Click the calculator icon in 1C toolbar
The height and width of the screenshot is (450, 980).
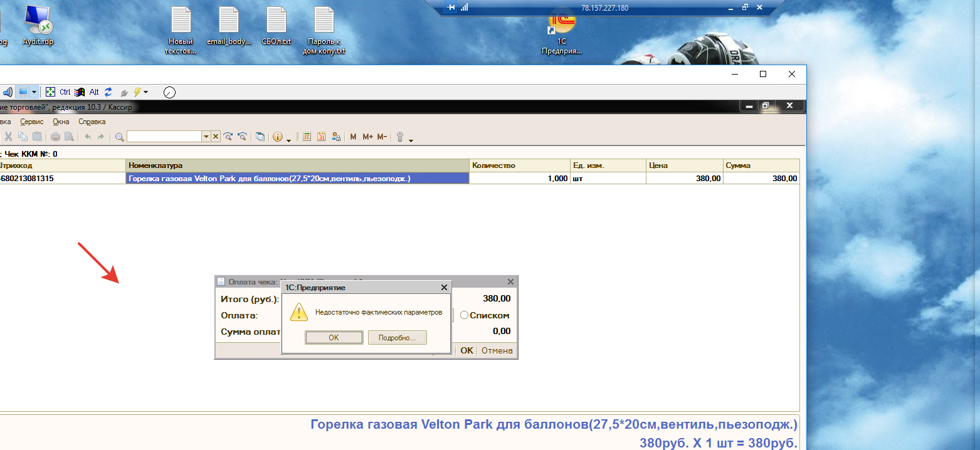307,137
